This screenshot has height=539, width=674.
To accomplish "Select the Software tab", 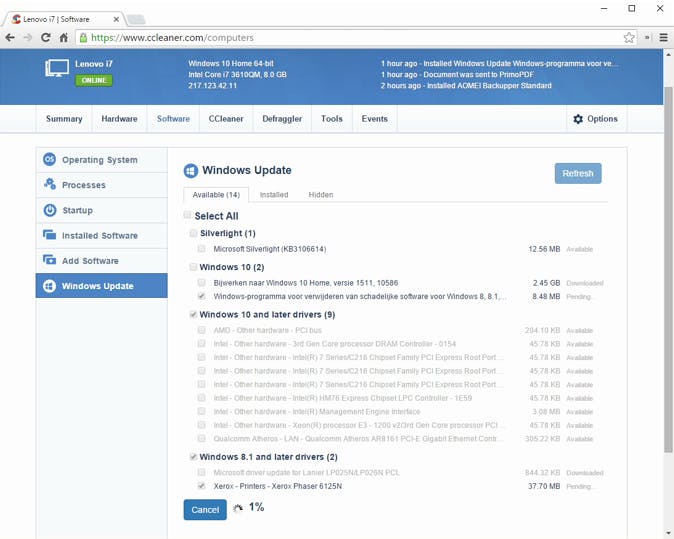I will click(173, 119).
